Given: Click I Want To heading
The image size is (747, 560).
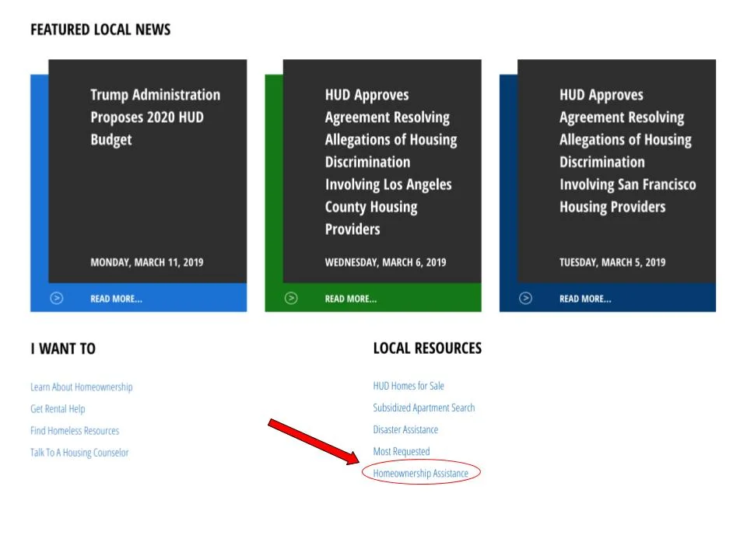Looking at the screenshot, I should pyautogui.click(x=63, y=348).
